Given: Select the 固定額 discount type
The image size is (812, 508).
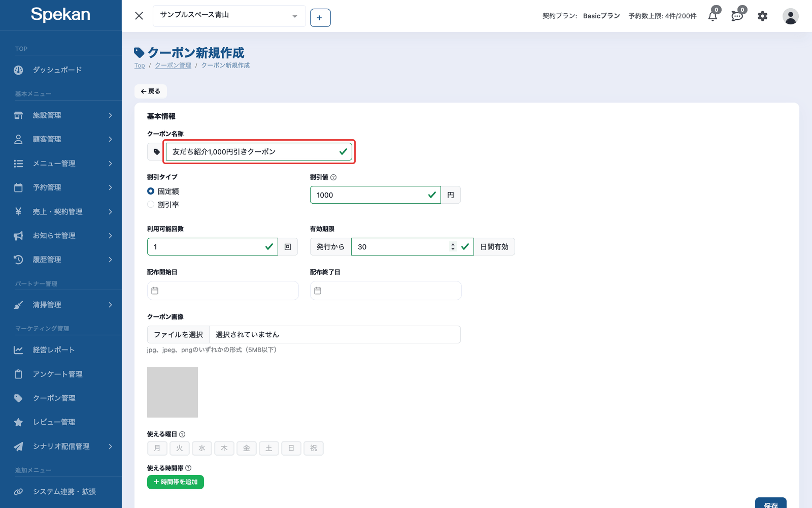Looking at the screenshot, I should [151, 191].
